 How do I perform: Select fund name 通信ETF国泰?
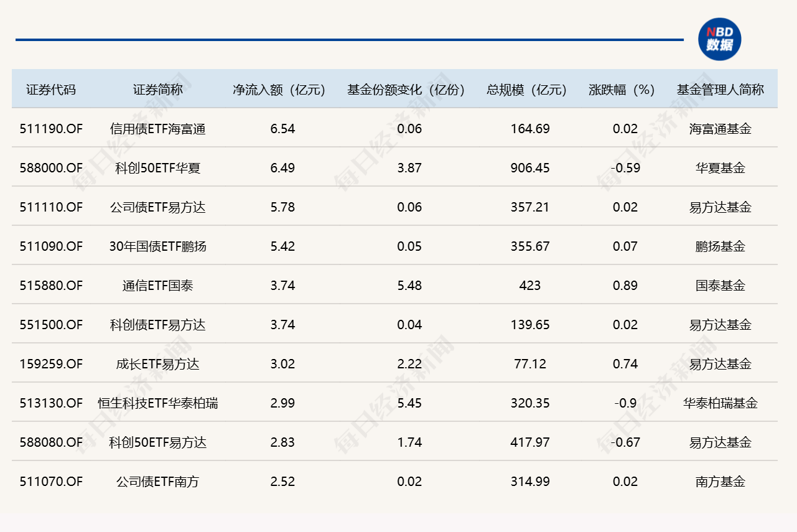(x=158, y=286)
